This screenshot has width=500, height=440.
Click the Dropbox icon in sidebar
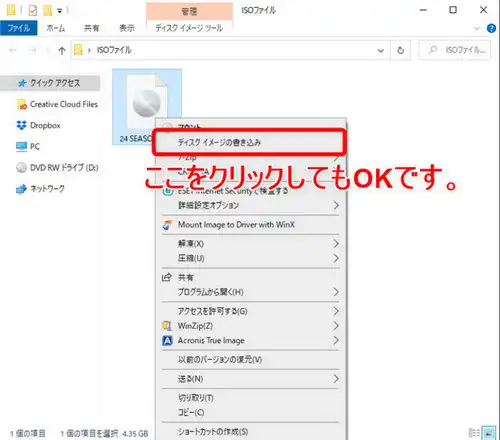[21, 125]
